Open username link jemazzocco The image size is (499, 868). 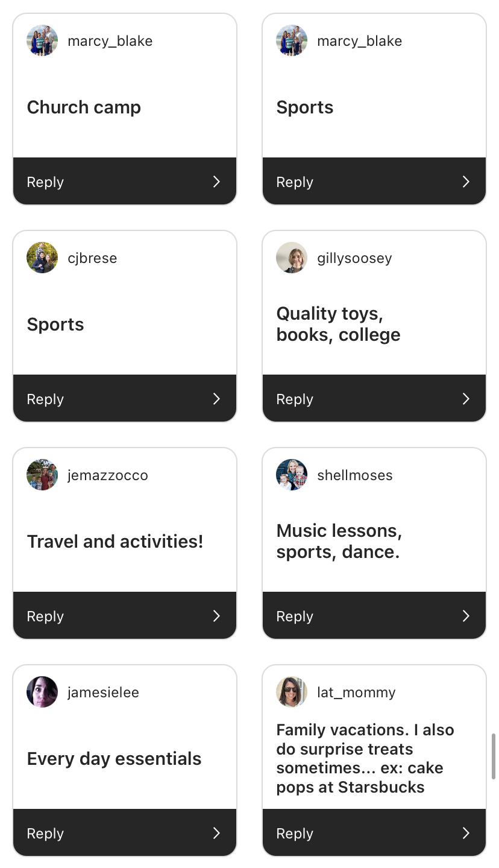pyautogui.click(x=108, y=475)
